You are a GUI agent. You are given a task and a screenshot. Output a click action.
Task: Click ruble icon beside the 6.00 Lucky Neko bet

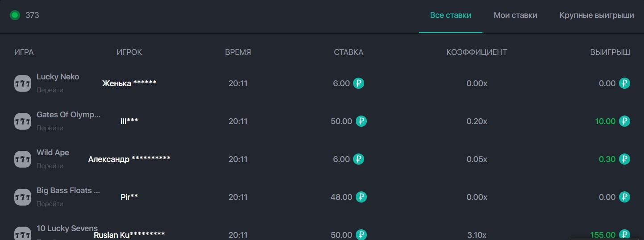click(x=358, y=83)
